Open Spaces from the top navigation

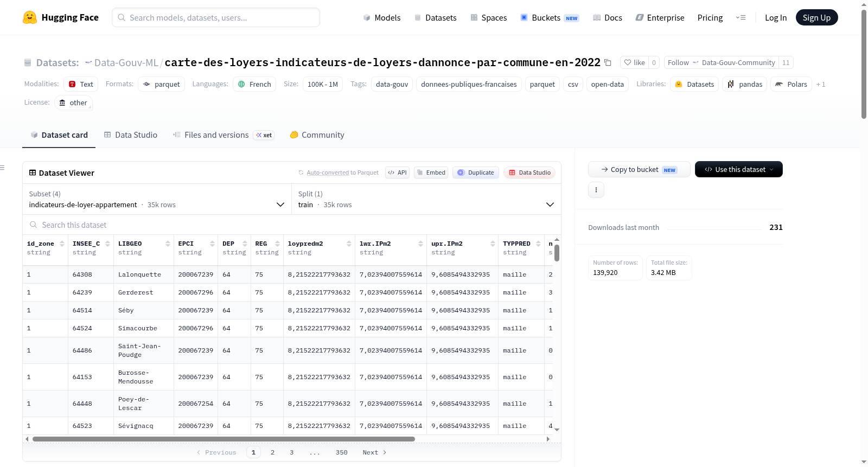pyautogui.click(x=488, y=17)
